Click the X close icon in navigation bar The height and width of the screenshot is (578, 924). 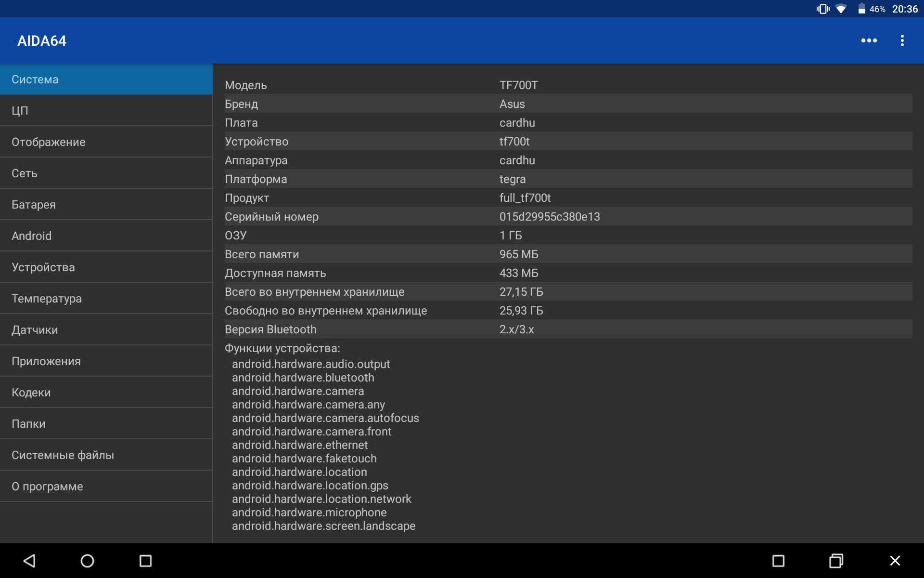(x=895, y=561)
